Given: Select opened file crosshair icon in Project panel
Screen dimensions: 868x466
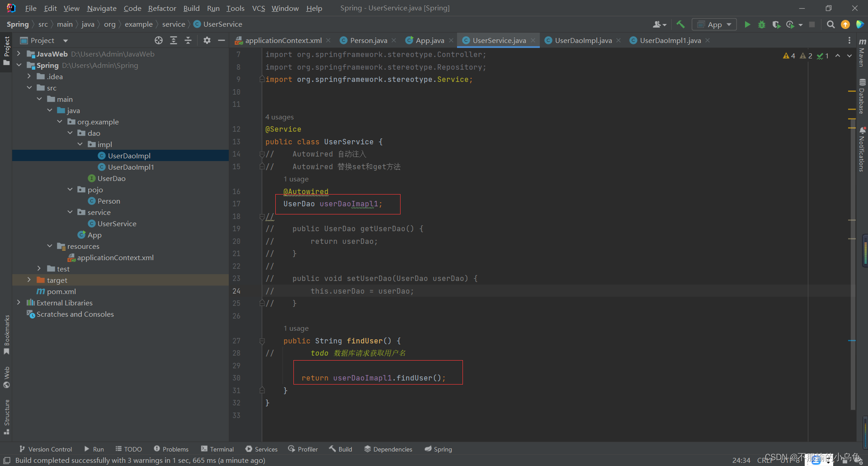Looking at the screenshot, I should point(159,40).
